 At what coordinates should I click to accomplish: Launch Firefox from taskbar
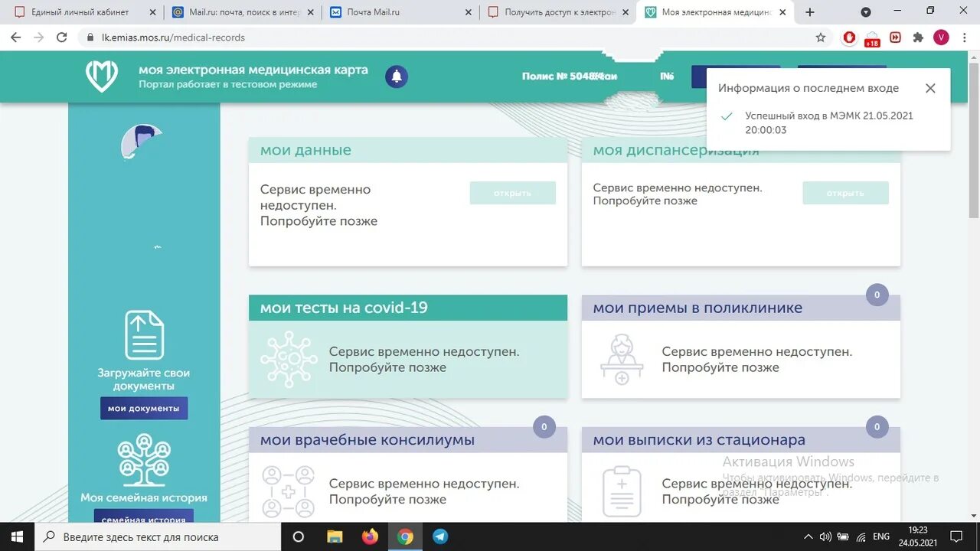click(x=370, y=536)
